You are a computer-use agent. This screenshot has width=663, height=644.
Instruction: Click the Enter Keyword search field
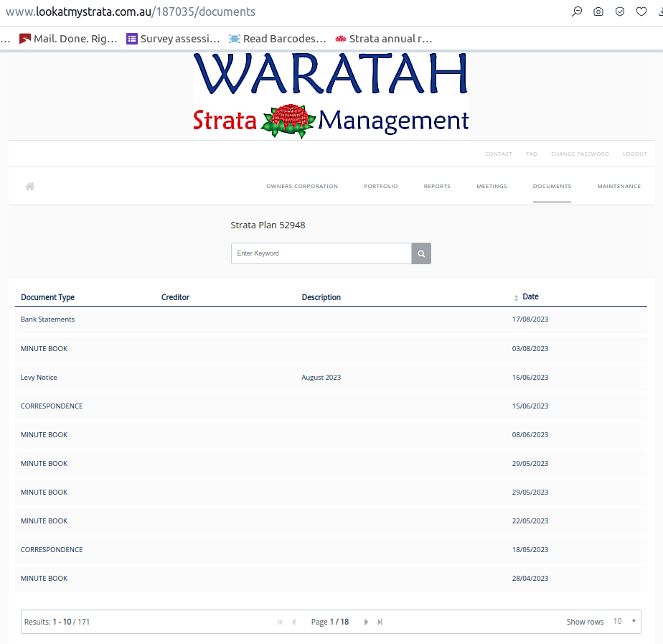click(x=321, y=253)
